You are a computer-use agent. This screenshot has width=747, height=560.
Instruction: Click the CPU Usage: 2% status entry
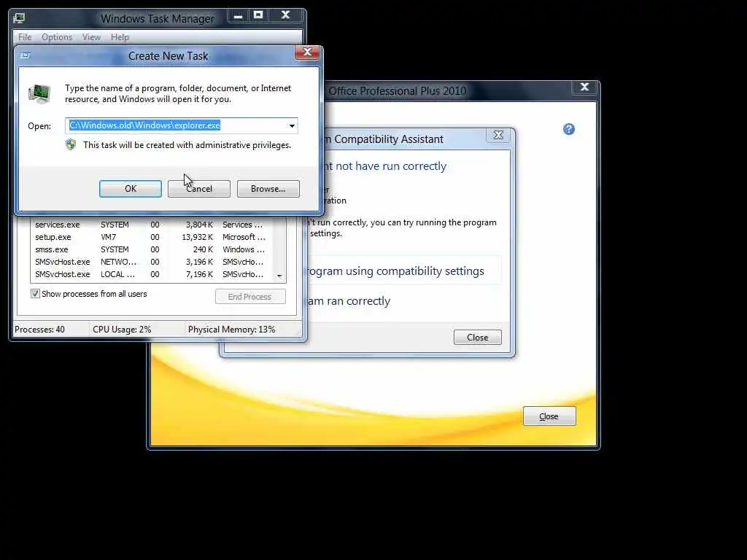pyautogui.click(x=122, y=330)
